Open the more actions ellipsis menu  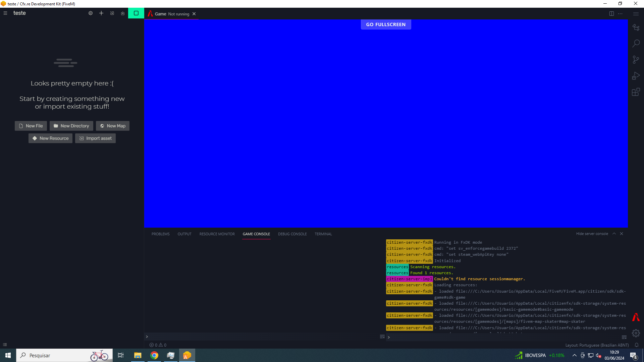[620, 13]
